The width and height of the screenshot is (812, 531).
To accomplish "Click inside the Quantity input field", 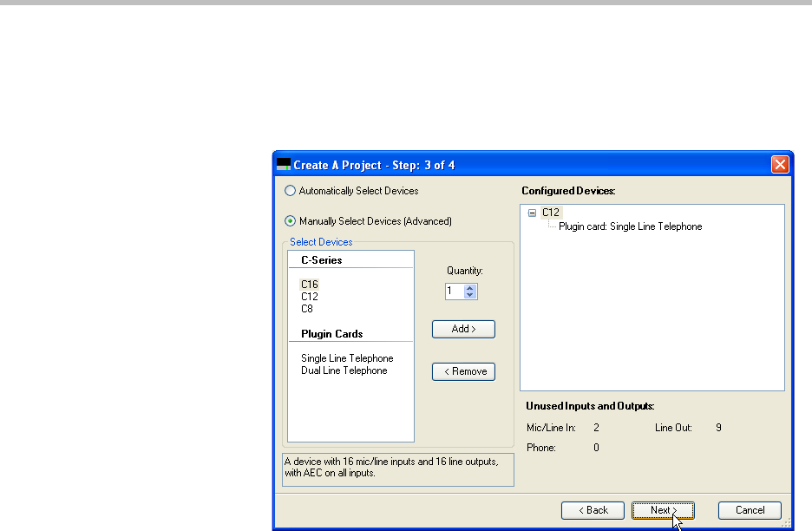I will pyautogui.click(x=454, y=292).
